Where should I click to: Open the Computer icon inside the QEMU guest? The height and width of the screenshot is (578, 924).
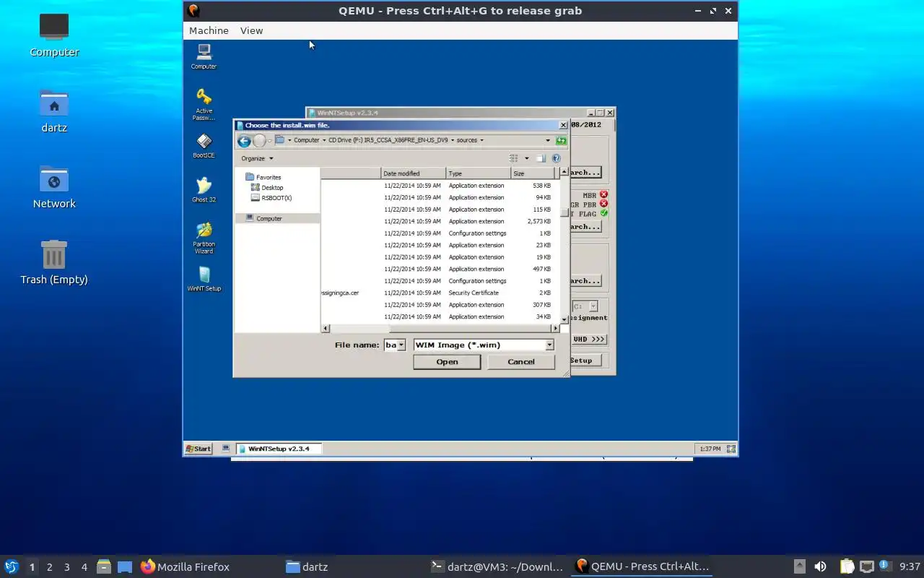point(204,56)
